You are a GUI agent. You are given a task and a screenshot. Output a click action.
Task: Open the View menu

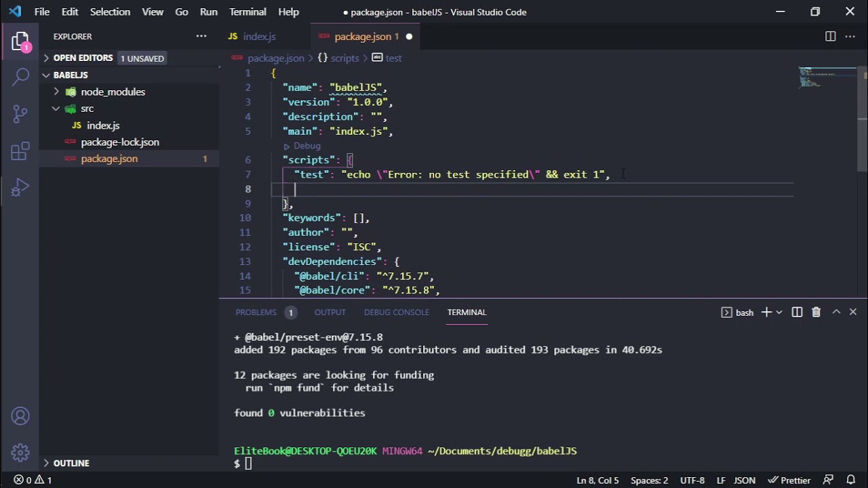[x=153, y=12]
